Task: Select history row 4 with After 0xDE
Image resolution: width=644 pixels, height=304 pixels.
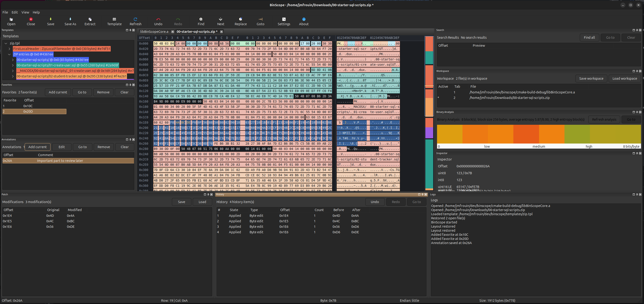Action: click(x=321, y=232)
